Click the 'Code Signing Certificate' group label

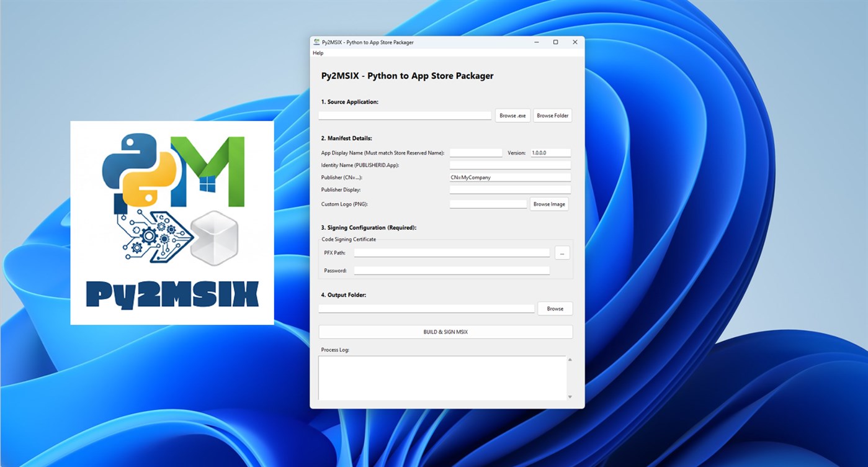[x=349, y=239]
